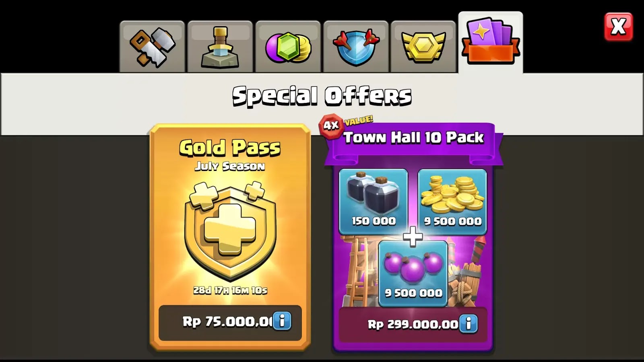Tap the 9 500 000 gold coins tile
This screenshot has width=644, height=362.
point(452,202)
